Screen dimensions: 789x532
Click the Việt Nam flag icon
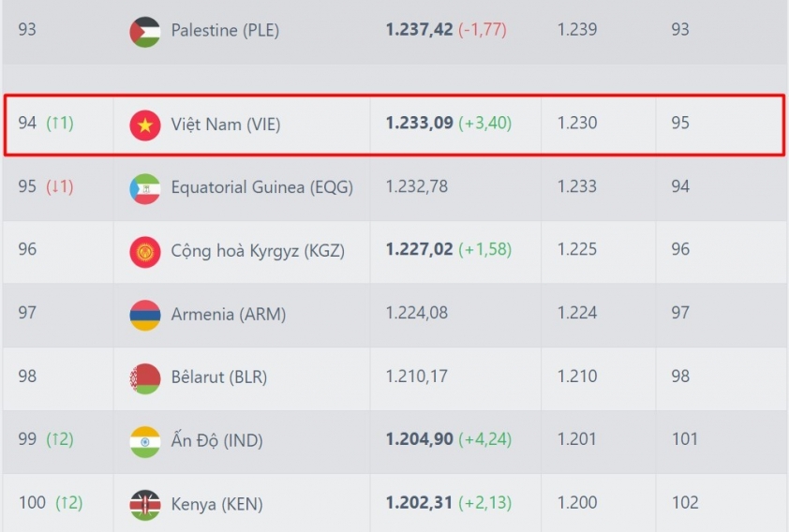pyautogui.click(x=145, y=126)
